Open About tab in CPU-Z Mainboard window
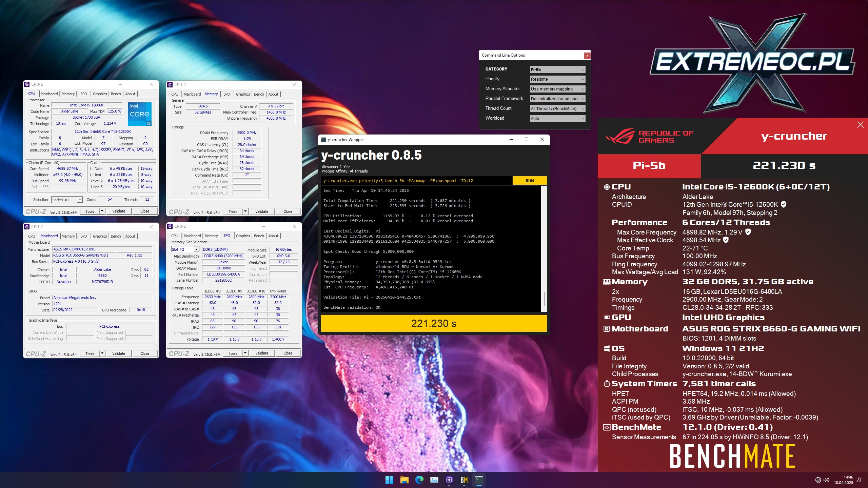 (130, 236)
